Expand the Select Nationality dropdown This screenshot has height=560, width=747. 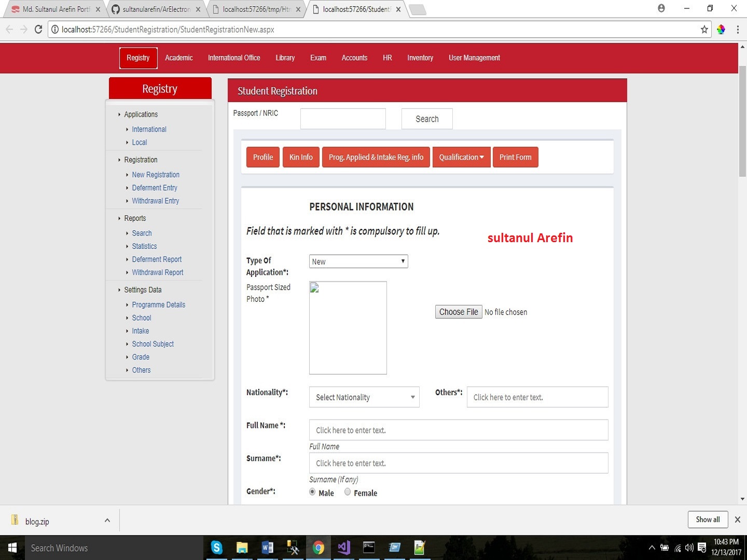tap(364, 397)
